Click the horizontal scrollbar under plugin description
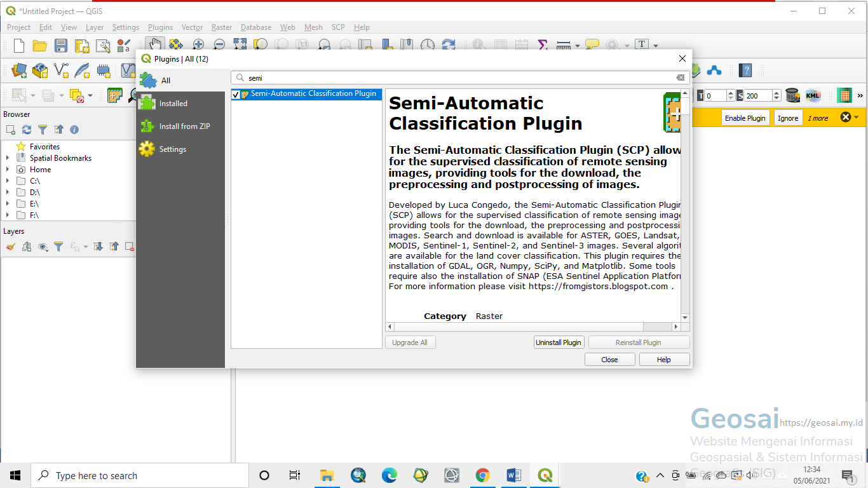Viewport: 868px width, 488px height. click(x=532, y=327)
